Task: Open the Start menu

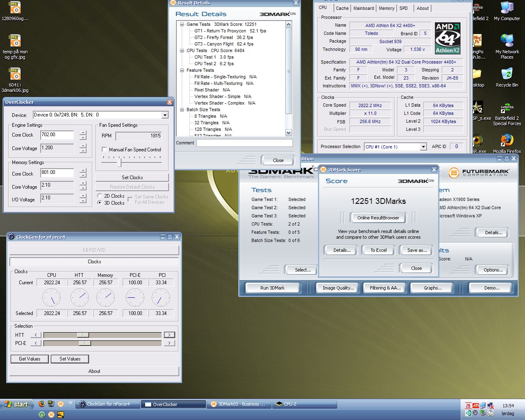Action: 16,404
